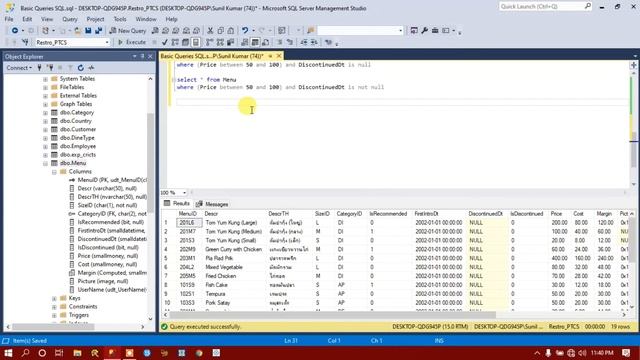
Task: Display Estimated Execution Plan icon
Action: (175, 42)
